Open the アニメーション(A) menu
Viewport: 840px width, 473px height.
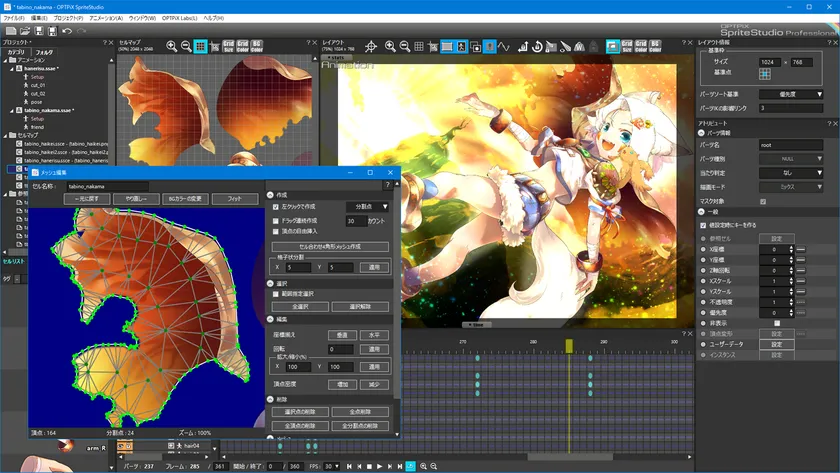point(106,18)
